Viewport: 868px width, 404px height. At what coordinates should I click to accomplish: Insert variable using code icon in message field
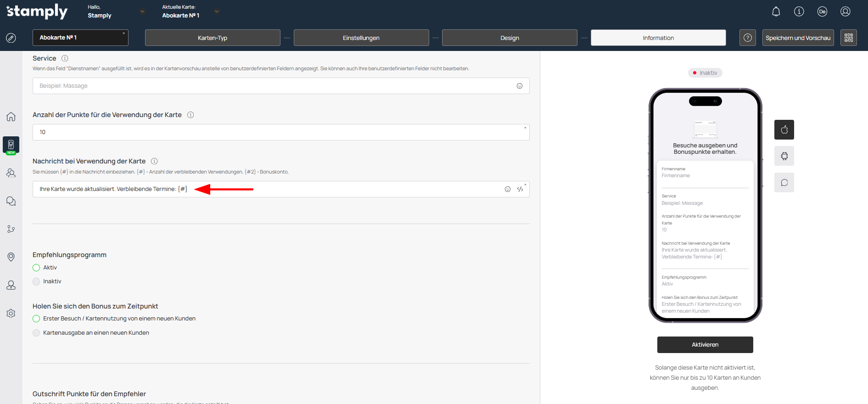(520, 189)
